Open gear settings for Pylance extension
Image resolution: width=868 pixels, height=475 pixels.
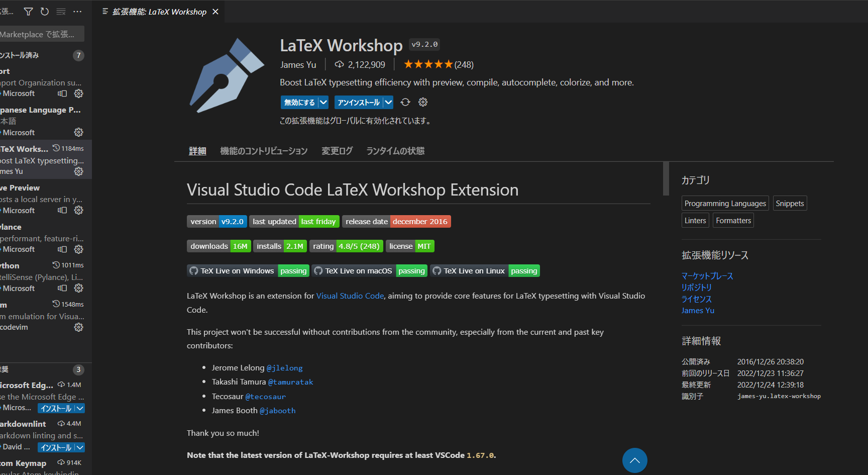point(79,249)
